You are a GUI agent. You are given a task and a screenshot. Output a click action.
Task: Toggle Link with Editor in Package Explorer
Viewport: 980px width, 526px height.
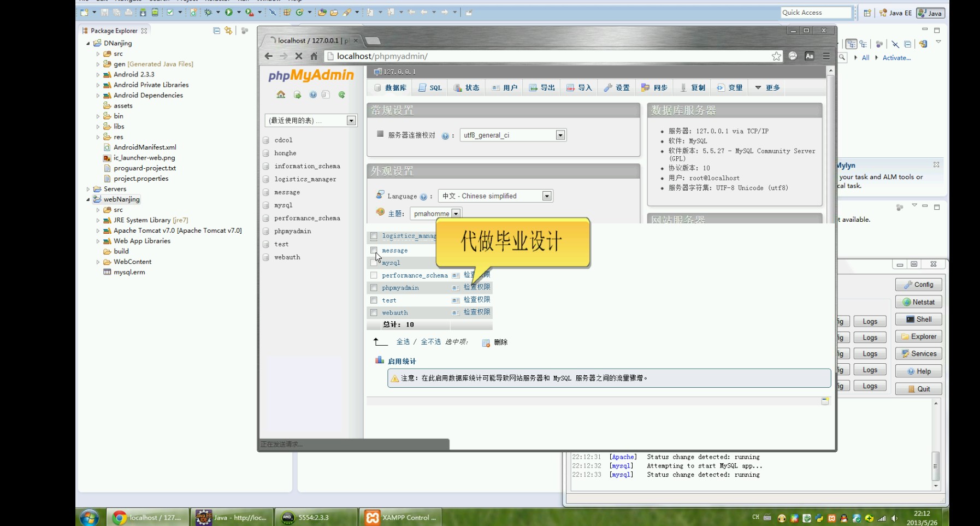click(228, 31)
